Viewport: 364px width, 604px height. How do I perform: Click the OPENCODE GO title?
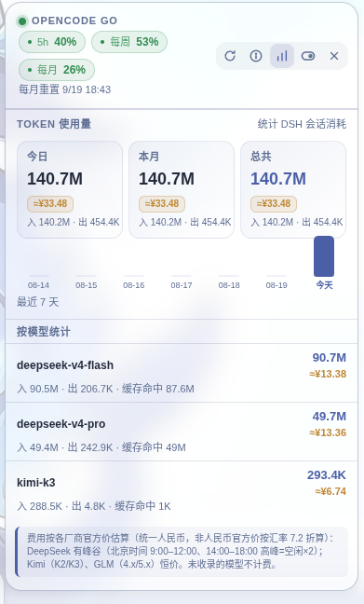point(74,21)
